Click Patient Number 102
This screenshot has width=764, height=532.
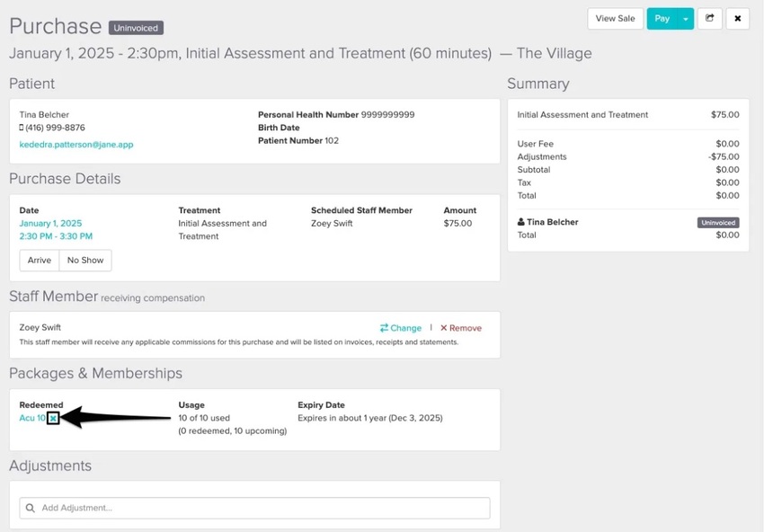298,140
